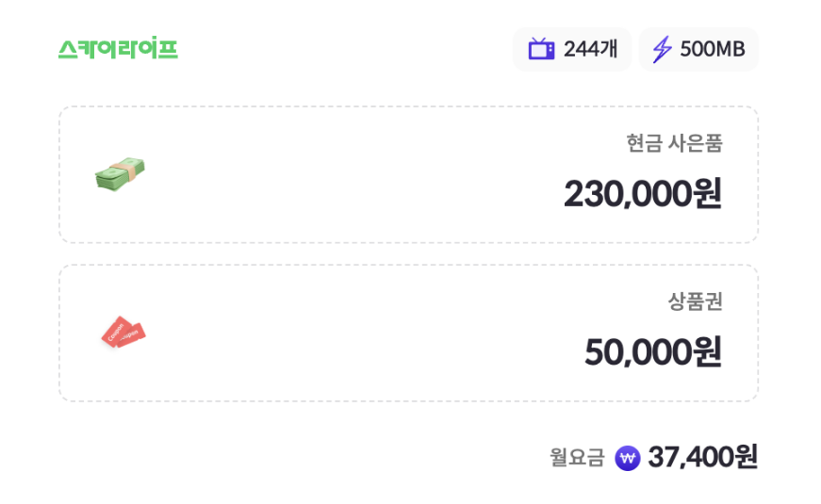821x504 pixels.
Task: Select the red coupon ticket icon
Action: coord(123,333)
